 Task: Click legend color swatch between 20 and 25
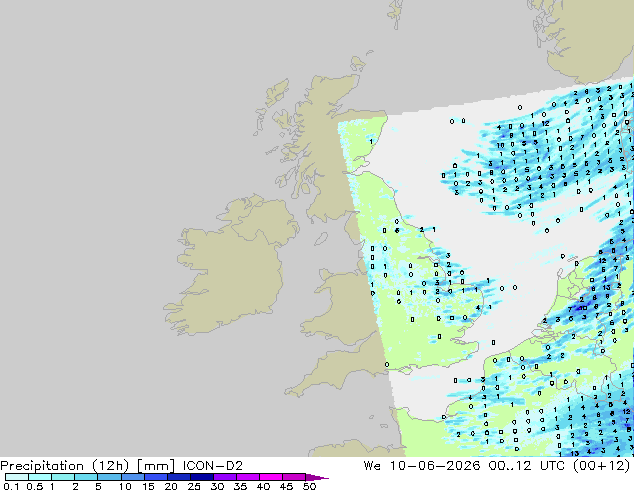[x=178, y=477]
